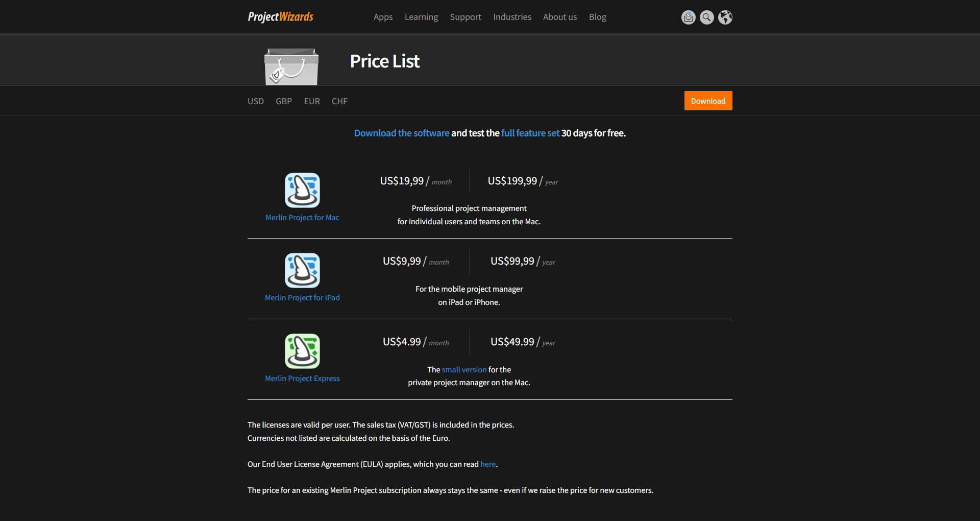
Task: Open the Support menu
Action: (x=465, y=17)
